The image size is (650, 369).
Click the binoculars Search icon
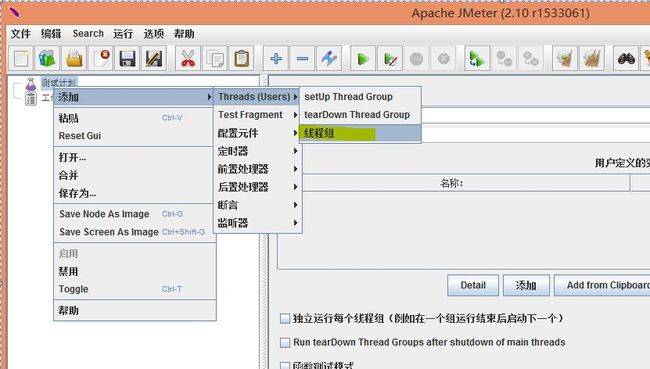tap(626, 58)
